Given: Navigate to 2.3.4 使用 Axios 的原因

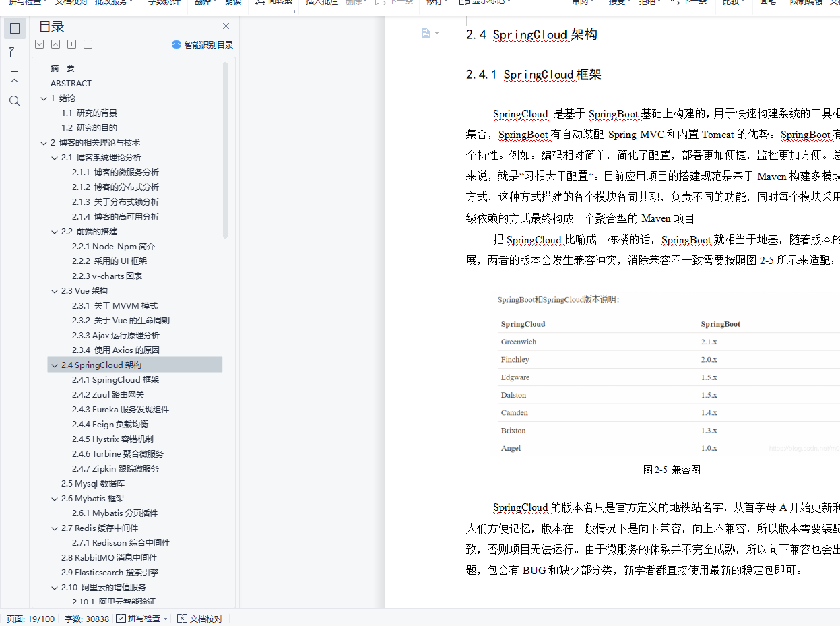Looking at the screenshot, I should [x=115, y=350].
